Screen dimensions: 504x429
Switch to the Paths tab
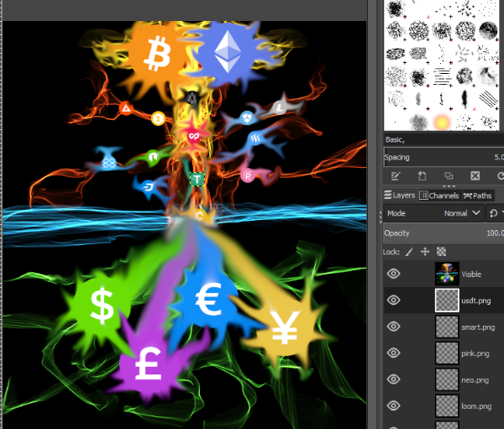point(478,196)
